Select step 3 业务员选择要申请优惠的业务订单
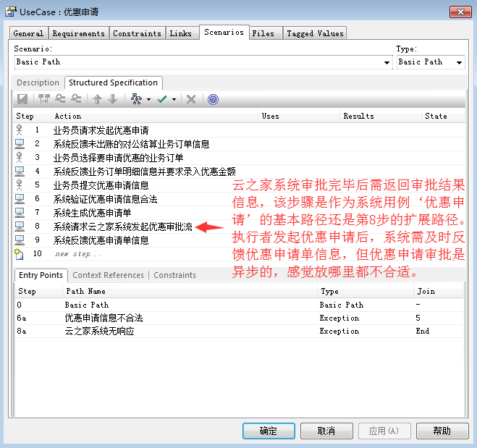 [239, 158]
